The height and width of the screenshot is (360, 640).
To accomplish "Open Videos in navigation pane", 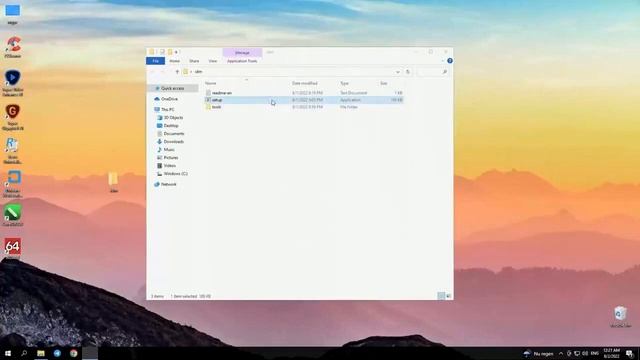I will tap(170, 166).
